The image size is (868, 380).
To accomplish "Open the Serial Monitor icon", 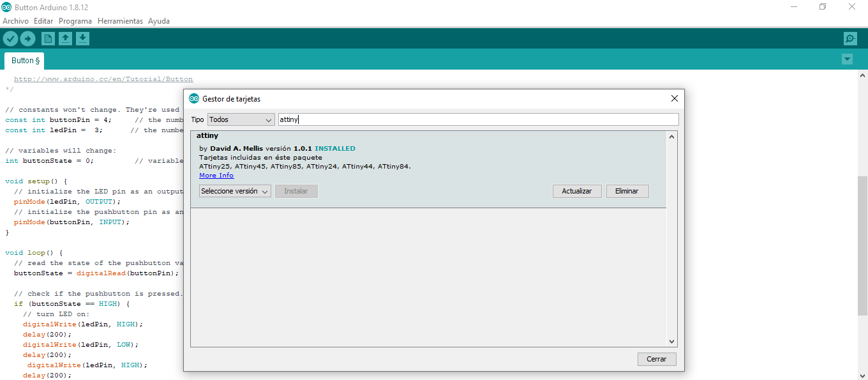I will pyautogui.click(x=850, y=39).
